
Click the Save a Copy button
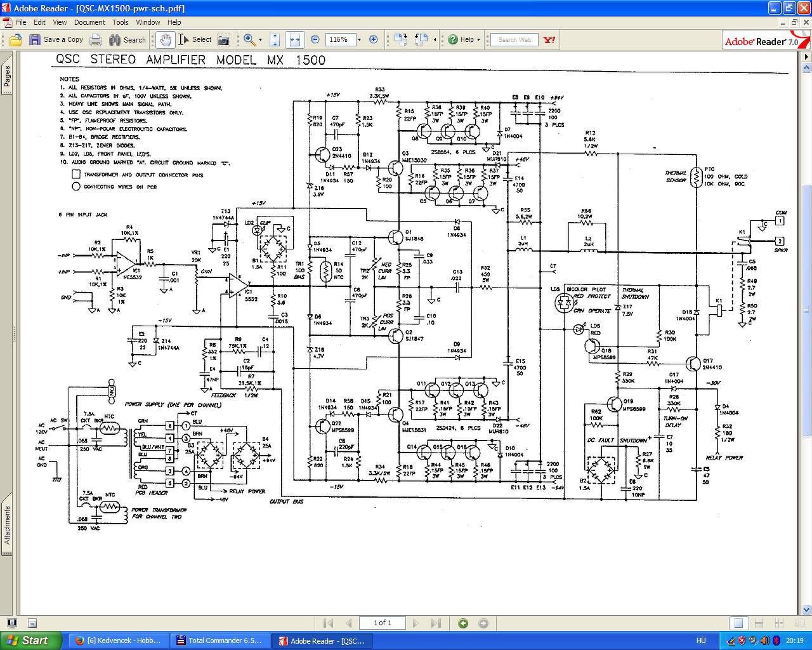pyautogui.click(x=56, y=39)
